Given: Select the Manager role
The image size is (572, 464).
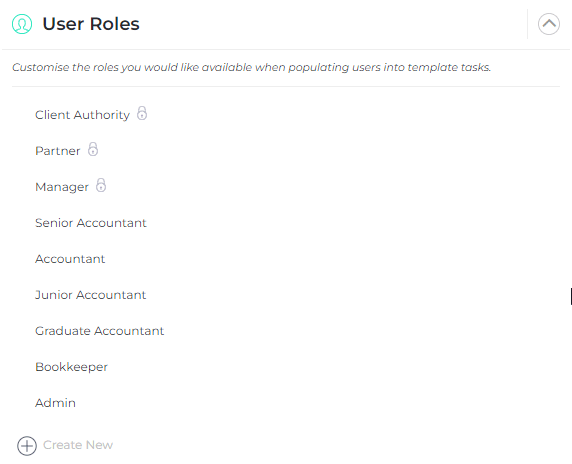Looking at the screenshot, I should [62, 187].
